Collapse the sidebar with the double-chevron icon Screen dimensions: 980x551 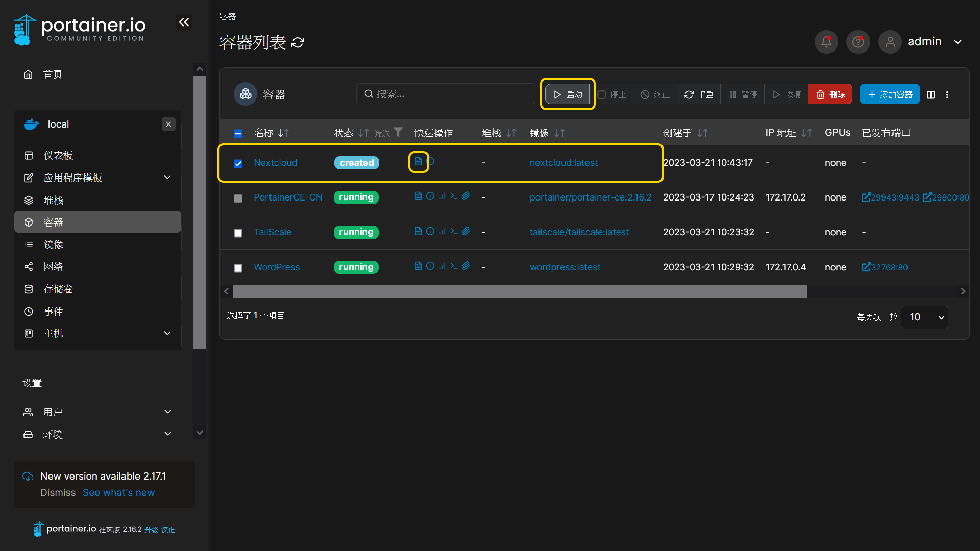(x=184, y=22)
